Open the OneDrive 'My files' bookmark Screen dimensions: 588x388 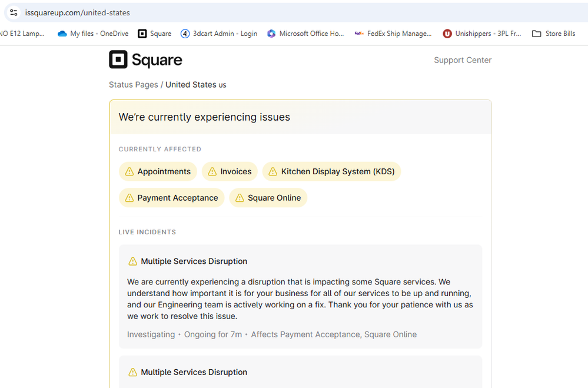tap(93, 34)
